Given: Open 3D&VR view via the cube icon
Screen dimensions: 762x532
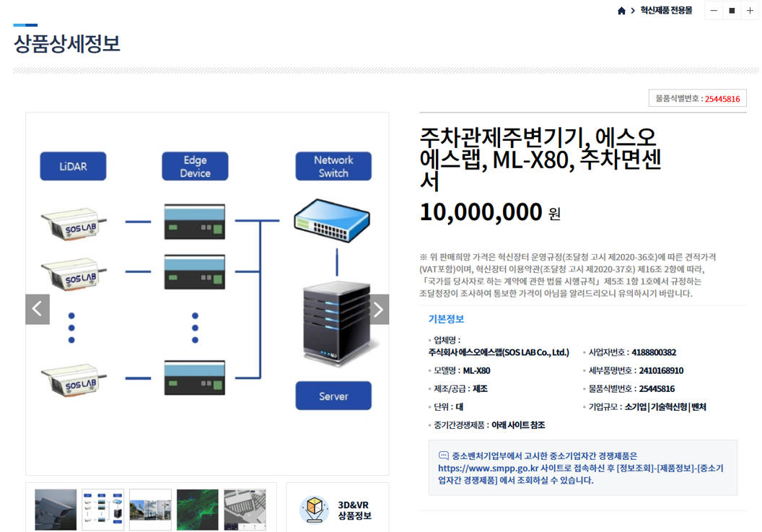Looking at the screenshot, I should (313, 510).
